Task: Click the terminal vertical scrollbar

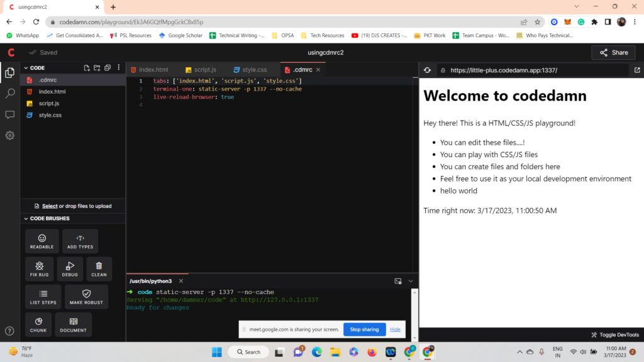Action: (x=414, y=315)
